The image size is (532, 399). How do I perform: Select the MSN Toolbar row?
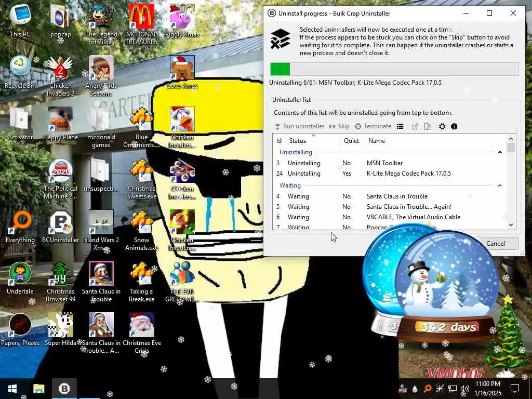390,163
